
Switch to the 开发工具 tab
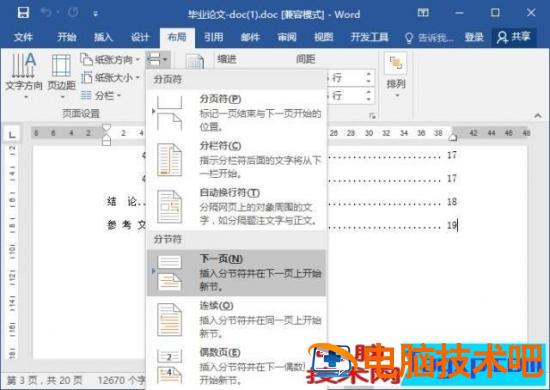[369, 37]
